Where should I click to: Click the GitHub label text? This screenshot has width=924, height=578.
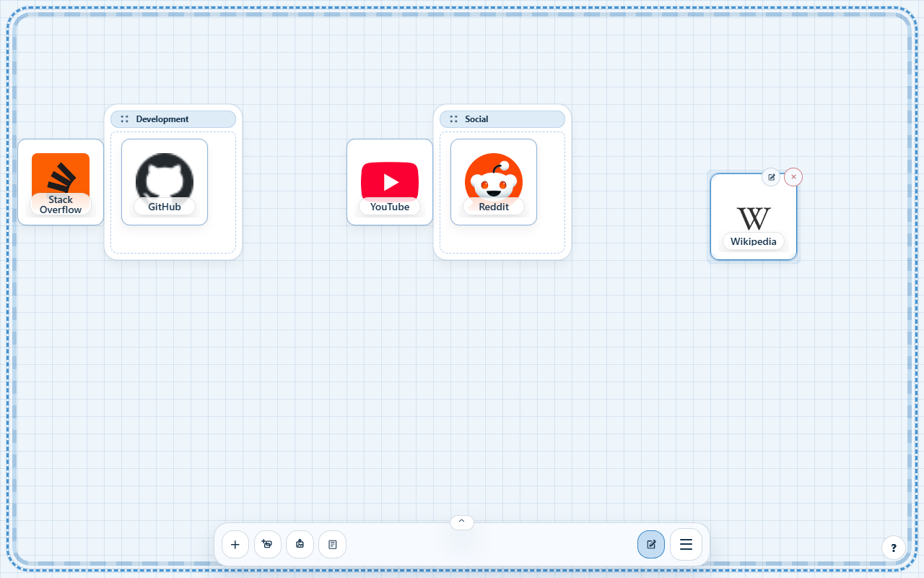coord(165,207)
